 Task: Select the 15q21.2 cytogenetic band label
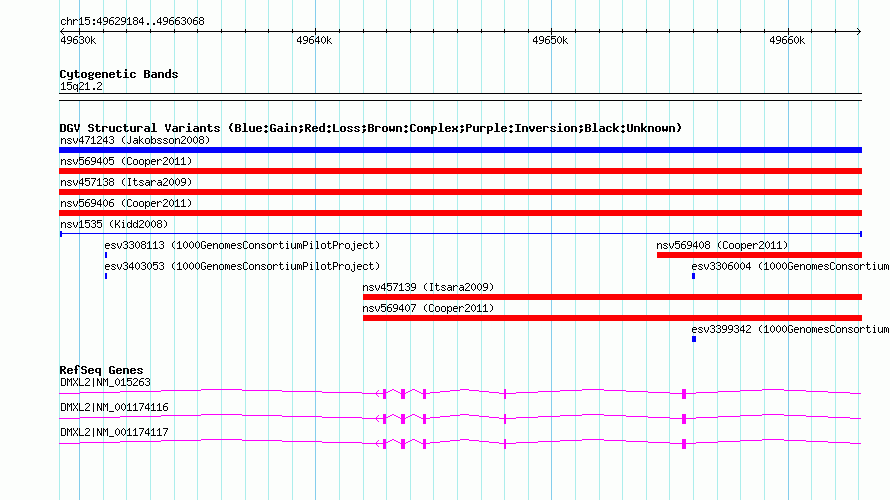[81, 86]
